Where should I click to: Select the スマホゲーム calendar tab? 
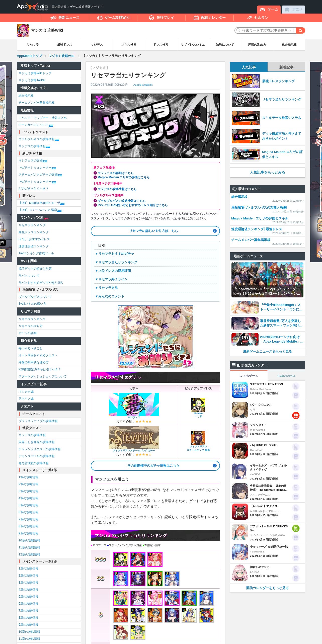point(249,376)
